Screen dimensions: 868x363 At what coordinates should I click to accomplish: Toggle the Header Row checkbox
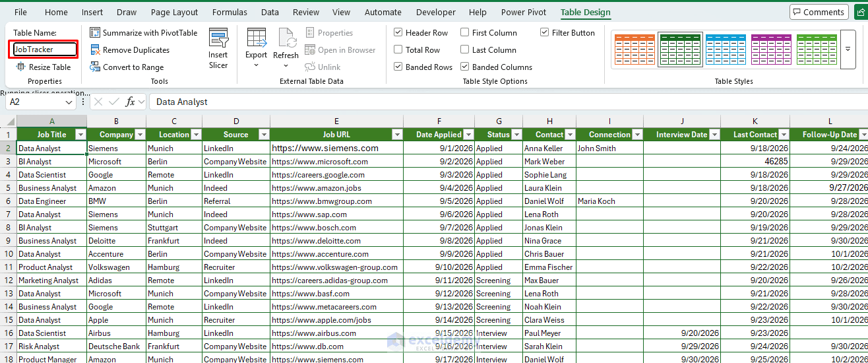398,32
